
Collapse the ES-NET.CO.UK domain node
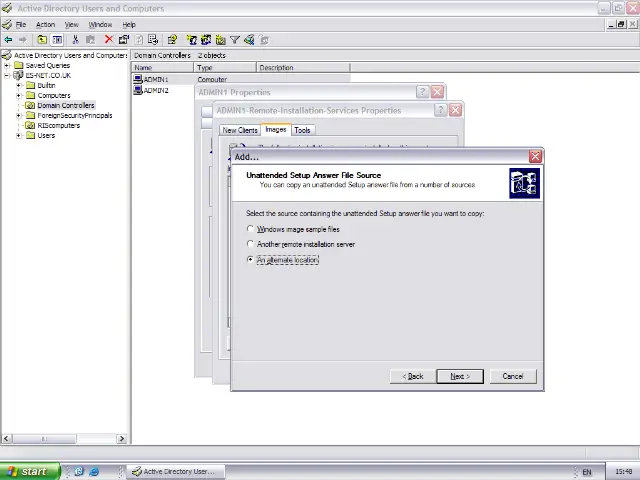[7, 75]
